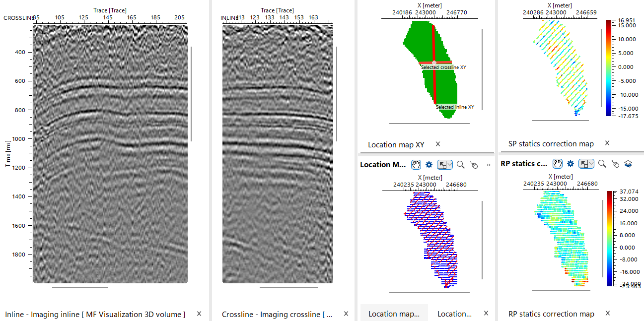This screenshot has width=644, height=321.
Task: Open the layers icon in RP statics toolbar
Action: click(x=628, y=164)
